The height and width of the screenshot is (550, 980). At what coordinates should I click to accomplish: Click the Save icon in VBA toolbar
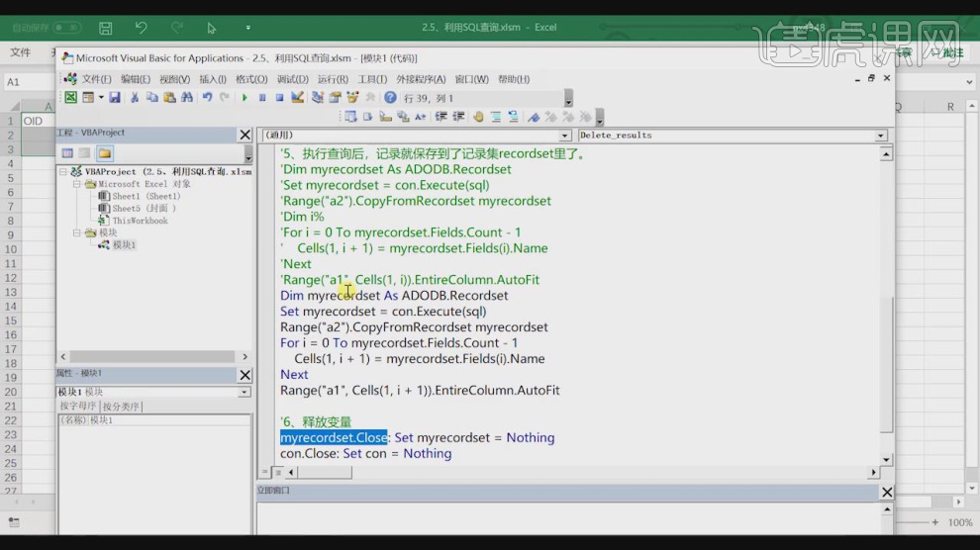point(115,98)
